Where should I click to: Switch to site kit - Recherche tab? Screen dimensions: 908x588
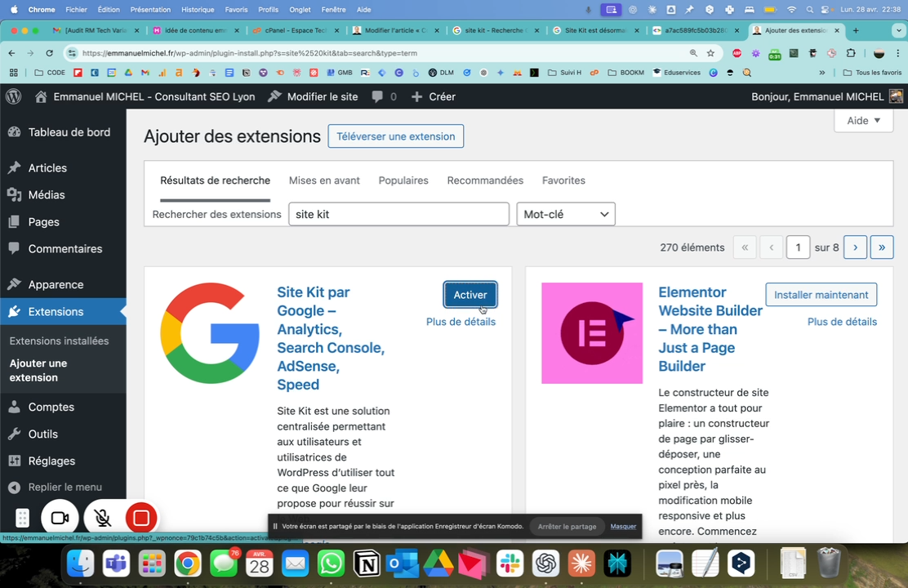tap(495, 30)
